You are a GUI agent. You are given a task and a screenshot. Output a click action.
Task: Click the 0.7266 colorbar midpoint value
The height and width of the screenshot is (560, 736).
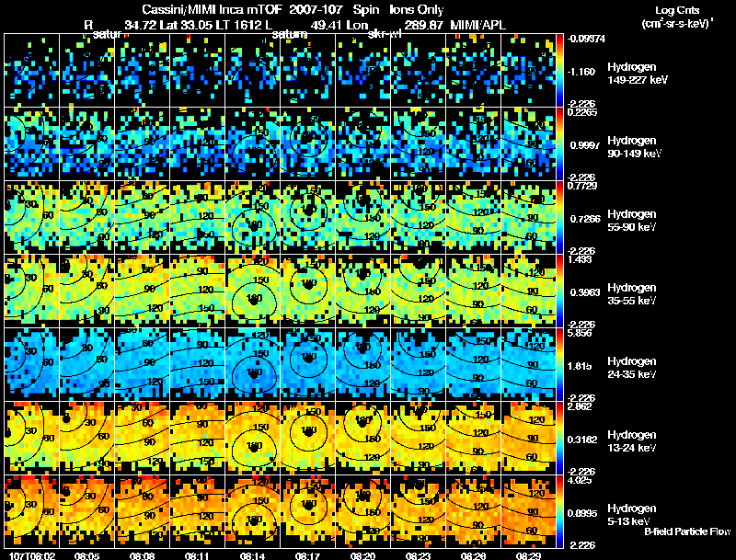583,219
